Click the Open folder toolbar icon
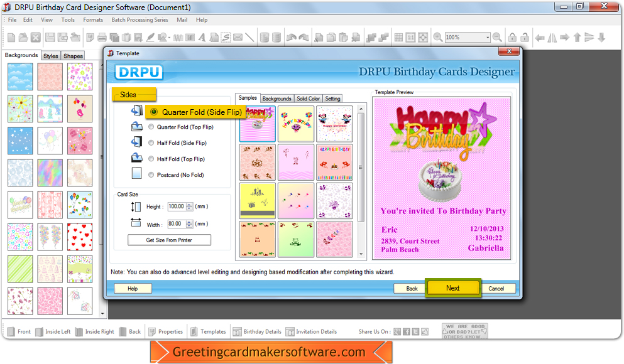Viewport: 624px width, 364px height. pos(23,38)
